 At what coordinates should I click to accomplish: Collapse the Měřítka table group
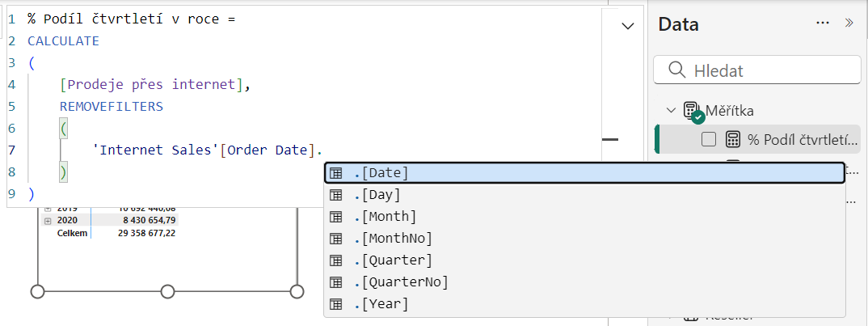[671, 111]
